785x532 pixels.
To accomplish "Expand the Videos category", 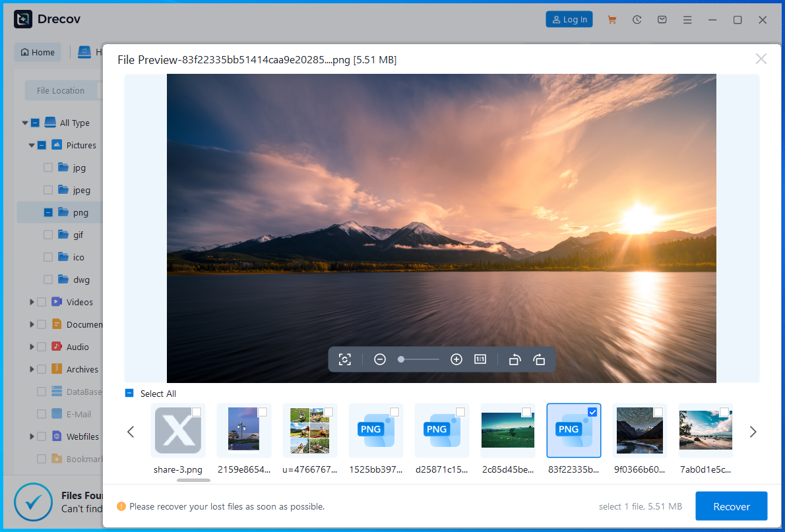I will pyautogui.click(x=31, y=301).
